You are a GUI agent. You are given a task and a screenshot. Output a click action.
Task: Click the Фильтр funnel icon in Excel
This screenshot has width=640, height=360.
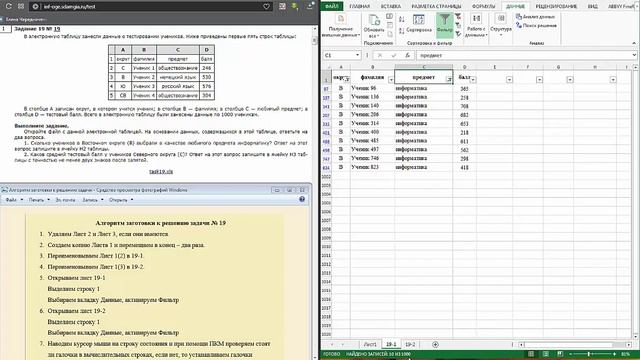[x=444, y=20]
